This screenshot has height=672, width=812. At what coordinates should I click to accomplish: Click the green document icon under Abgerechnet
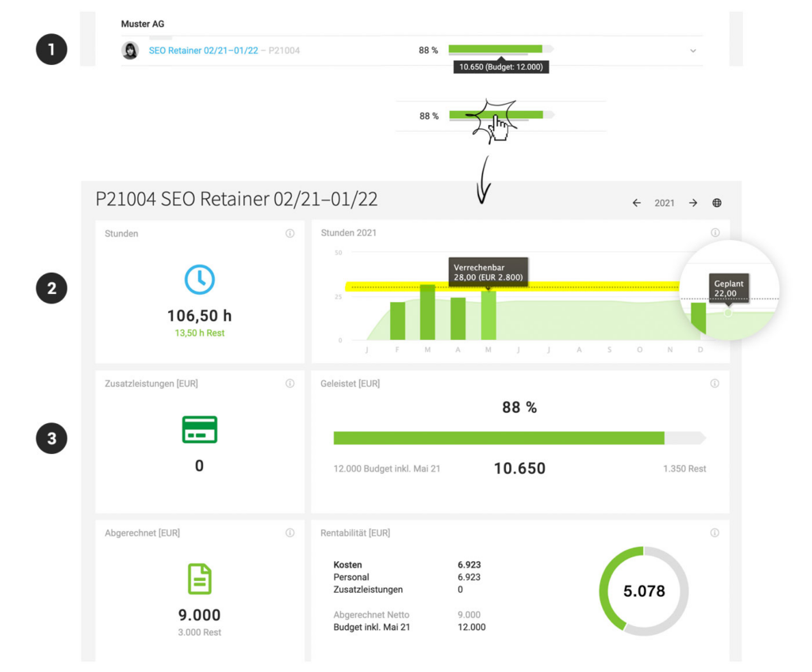(x=199, y=579)
